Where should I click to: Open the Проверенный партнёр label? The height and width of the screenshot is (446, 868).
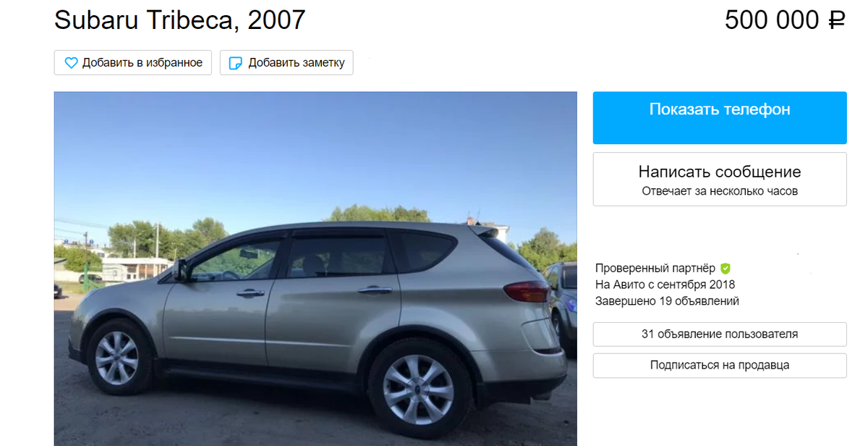pyautogui.click(x=655, y=268)
